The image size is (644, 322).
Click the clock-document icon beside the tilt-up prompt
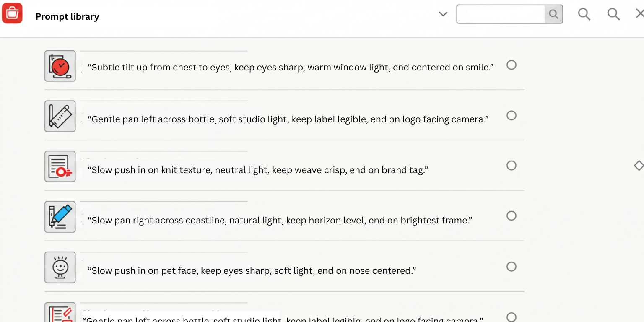click(x=60, y=66)
